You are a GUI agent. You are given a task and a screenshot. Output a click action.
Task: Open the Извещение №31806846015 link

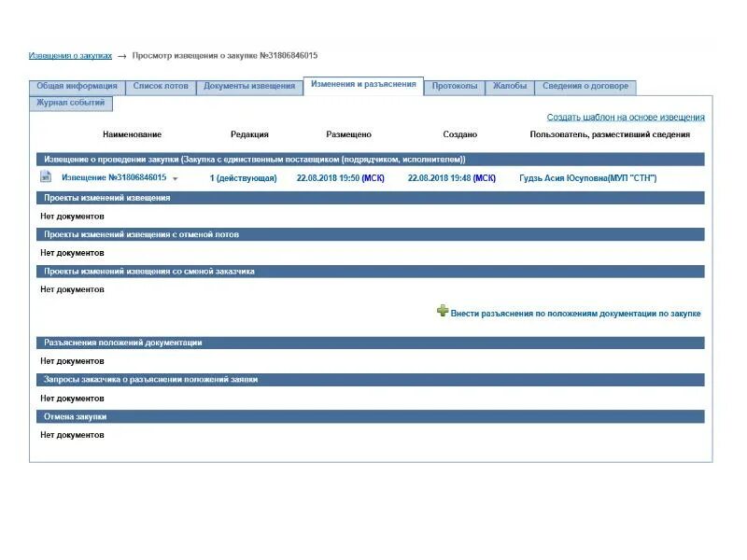click(x=114, y=177)
